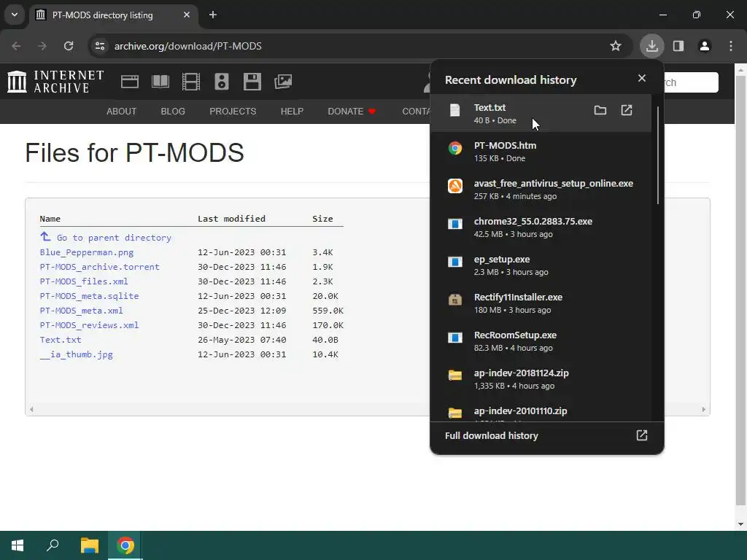Open the PT-MODS.htm download entry

click(541, 152)
